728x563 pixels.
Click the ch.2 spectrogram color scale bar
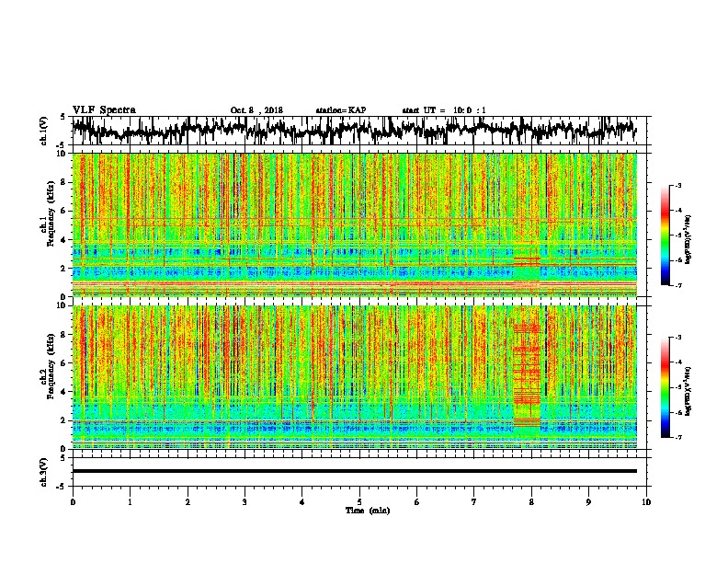point(665,387)
